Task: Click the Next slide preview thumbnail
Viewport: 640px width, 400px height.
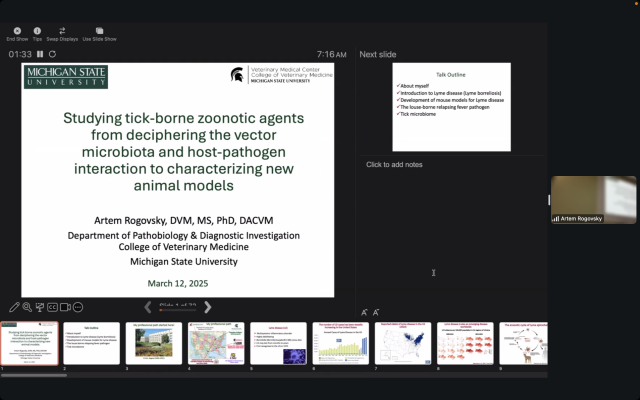Action: [x=451, y=107]
